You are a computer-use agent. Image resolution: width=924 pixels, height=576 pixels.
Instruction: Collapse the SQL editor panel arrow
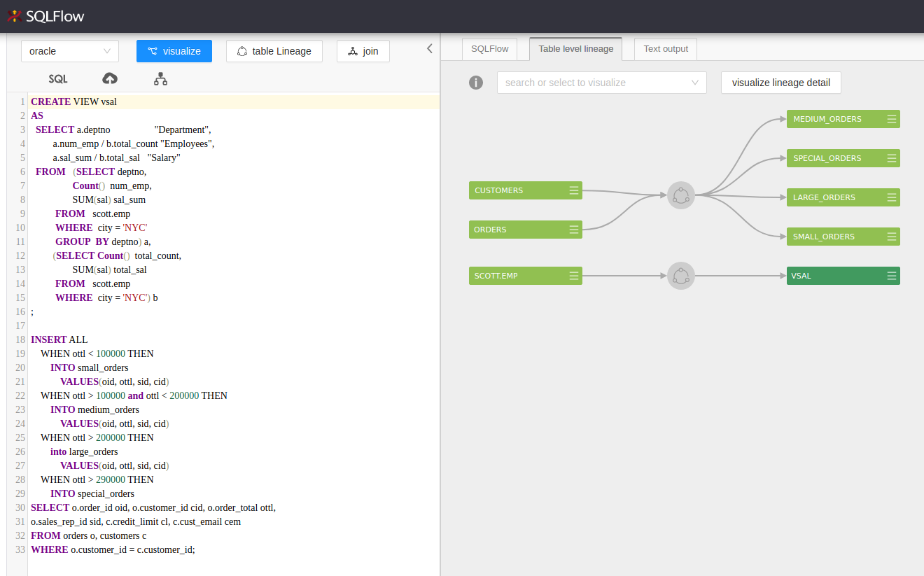pyautogui.click(x=430, y=48)
